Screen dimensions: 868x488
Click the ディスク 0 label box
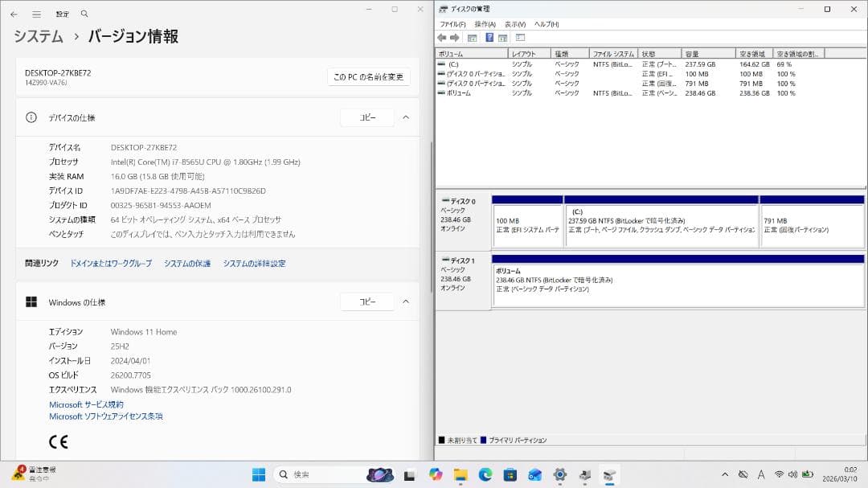[464, 222]
